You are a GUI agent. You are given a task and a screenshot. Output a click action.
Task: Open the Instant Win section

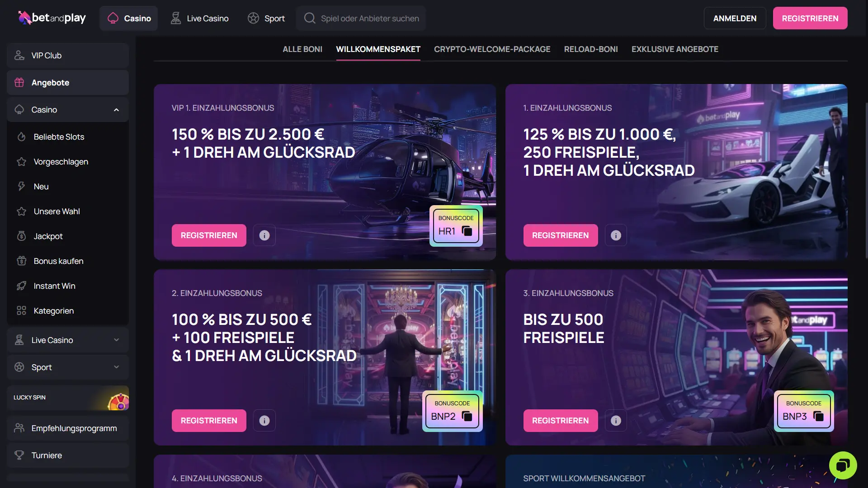[21, 286]
